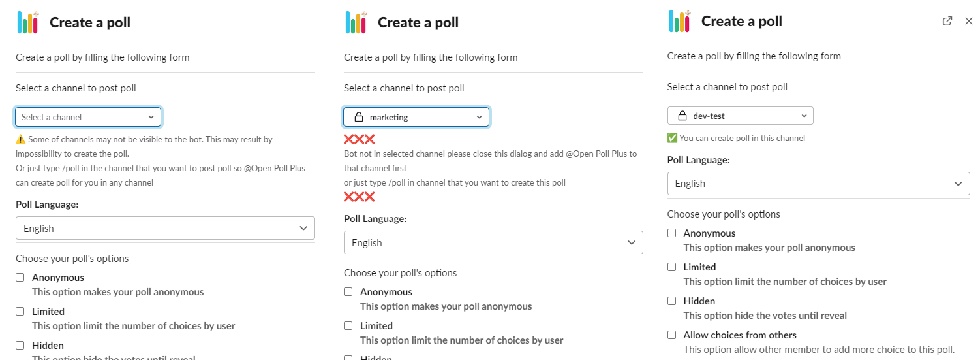This screenshot has height=360, width=980.
Task: Check Hidden option in the dev-test dialog
Action: [x=672, y=301]
